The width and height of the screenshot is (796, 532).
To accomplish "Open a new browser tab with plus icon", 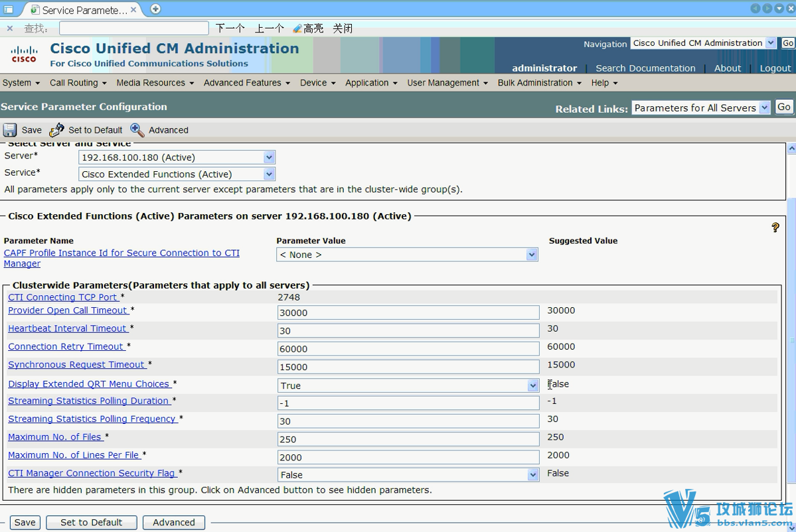I will click(x=155, y=9).
